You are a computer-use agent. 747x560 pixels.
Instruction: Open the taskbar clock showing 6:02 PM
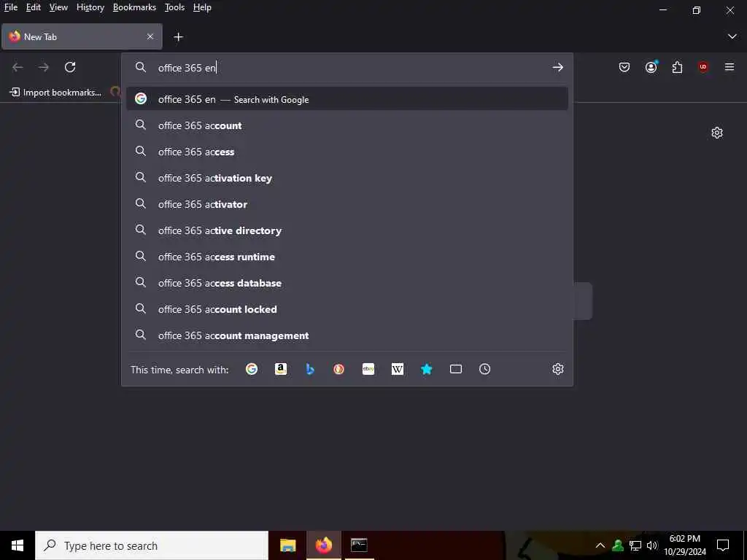[x=685, y=545]
